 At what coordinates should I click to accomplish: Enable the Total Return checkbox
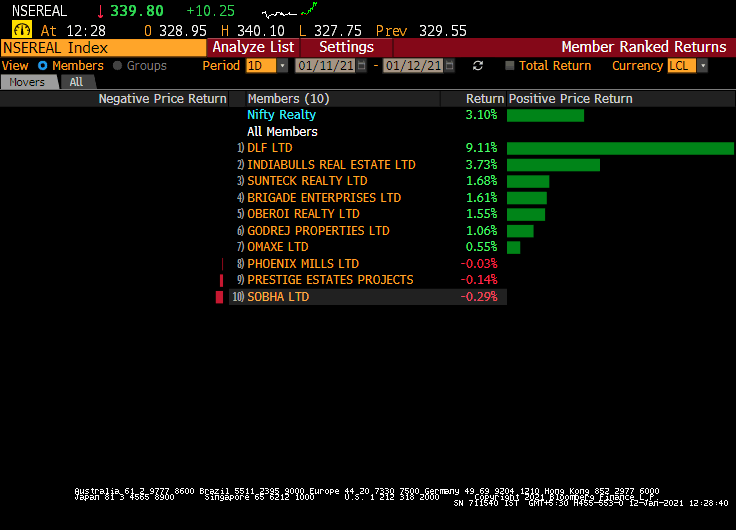(510, 66)
